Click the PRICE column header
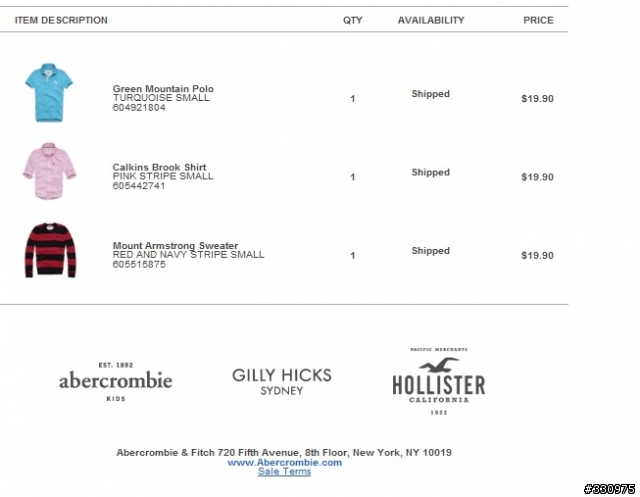640x497 pixels. 538,20
